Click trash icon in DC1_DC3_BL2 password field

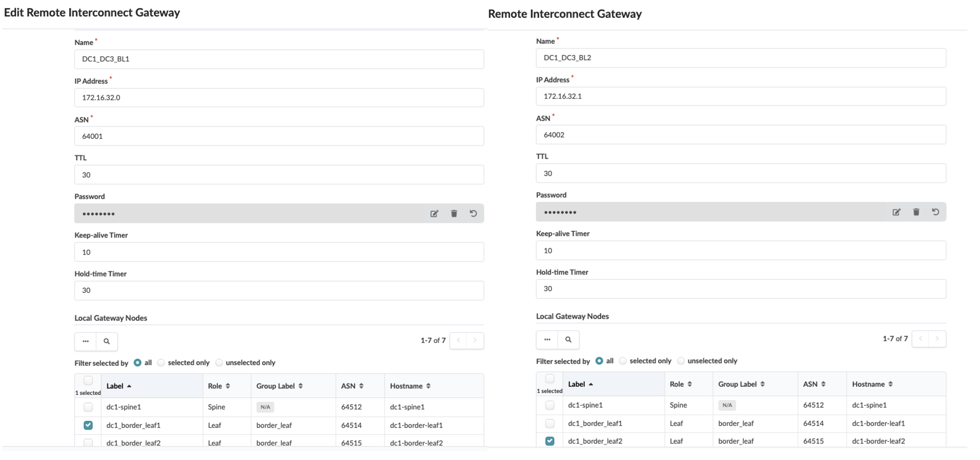(x=916, y=212)
